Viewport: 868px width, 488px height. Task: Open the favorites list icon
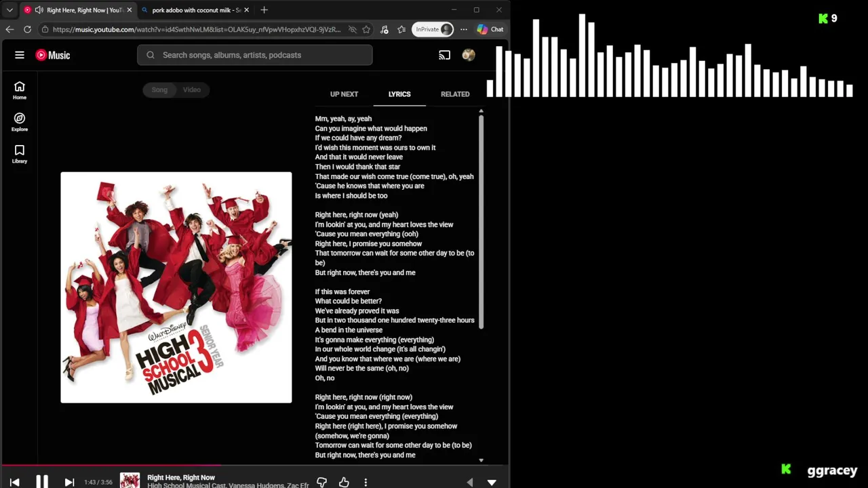401,29
